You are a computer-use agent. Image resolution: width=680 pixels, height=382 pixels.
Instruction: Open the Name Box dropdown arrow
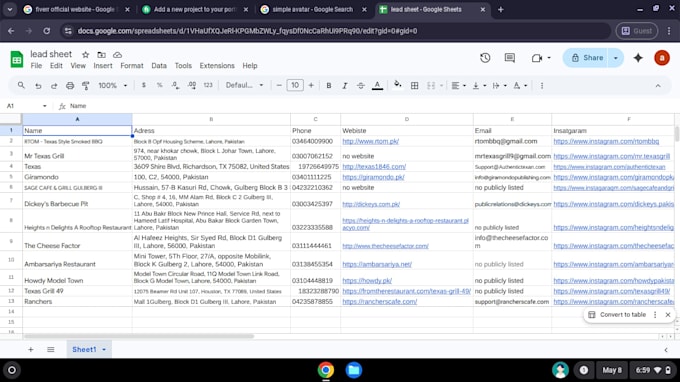(x=45, y=106)
